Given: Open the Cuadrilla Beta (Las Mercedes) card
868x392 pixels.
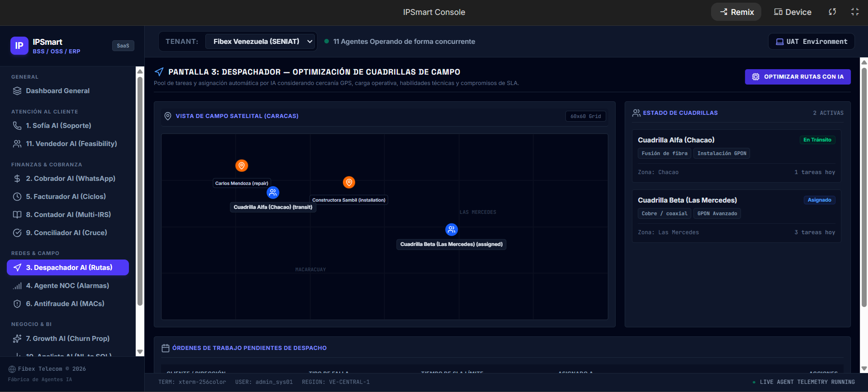Looking at the screenshot, I should pos(736,216).
